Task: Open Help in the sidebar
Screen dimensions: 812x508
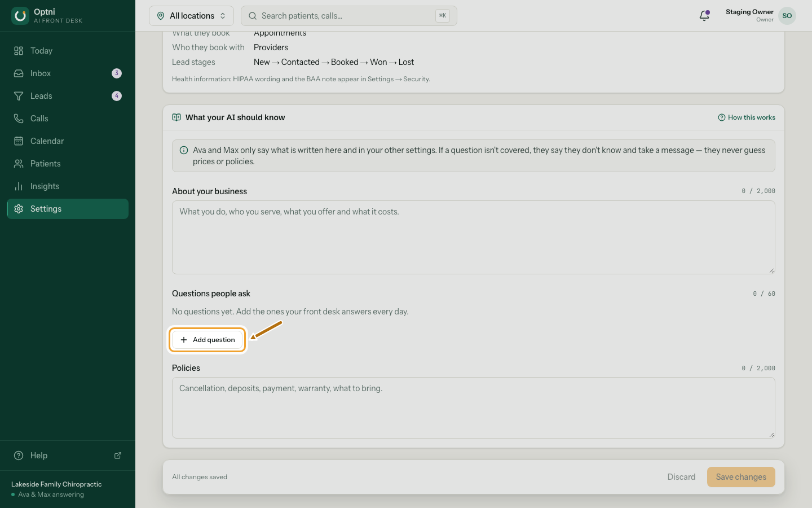Action: tap(68, 456)
